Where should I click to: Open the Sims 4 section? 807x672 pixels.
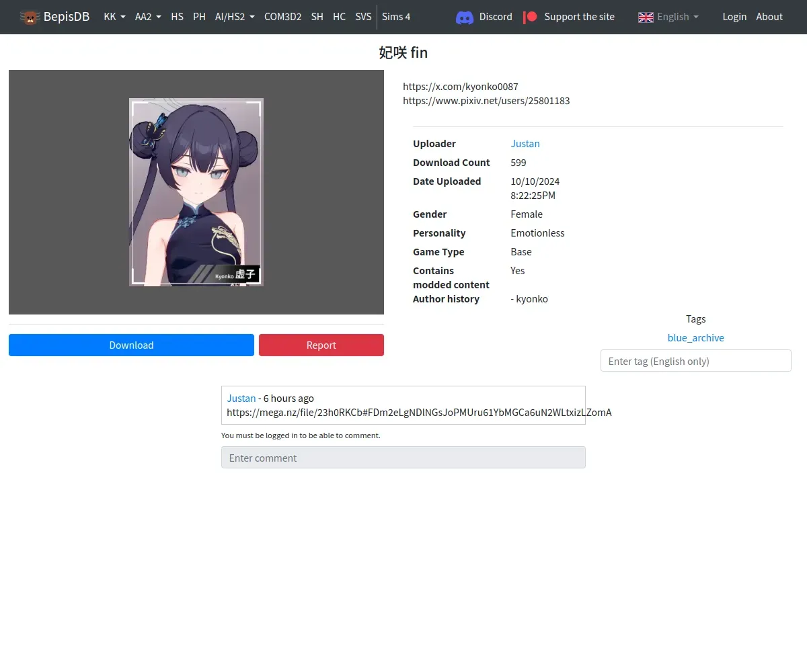tap(396, 17)
